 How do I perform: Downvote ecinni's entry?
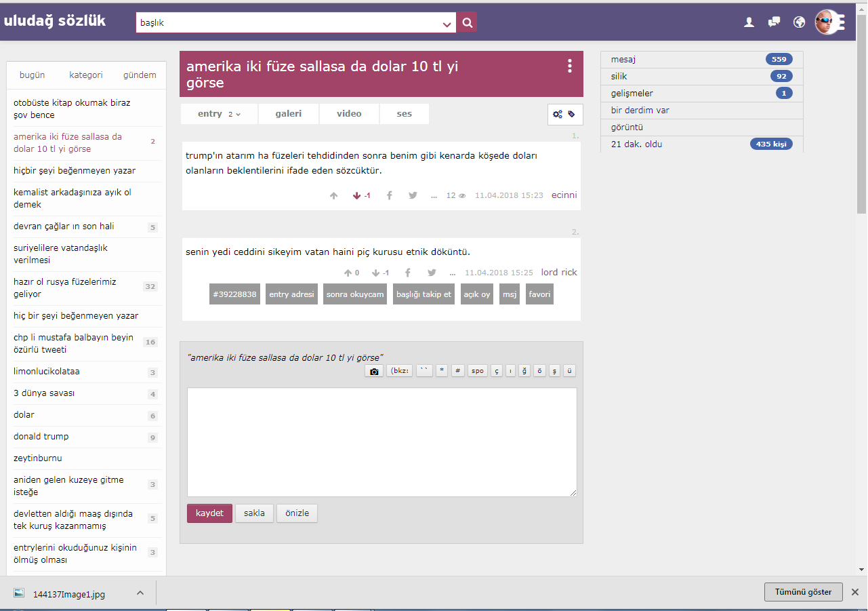(x=357, y=195)
